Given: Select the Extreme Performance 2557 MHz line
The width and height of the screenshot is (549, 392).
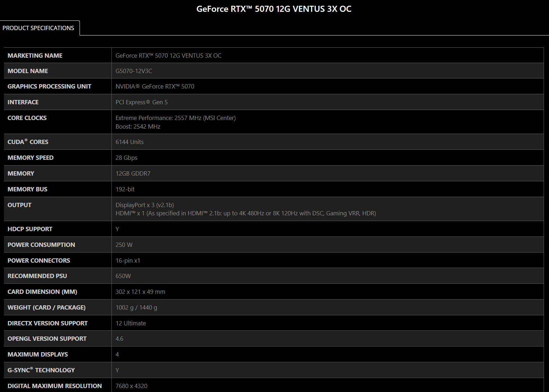Looking at the screenshot, I should click(176, 118).
